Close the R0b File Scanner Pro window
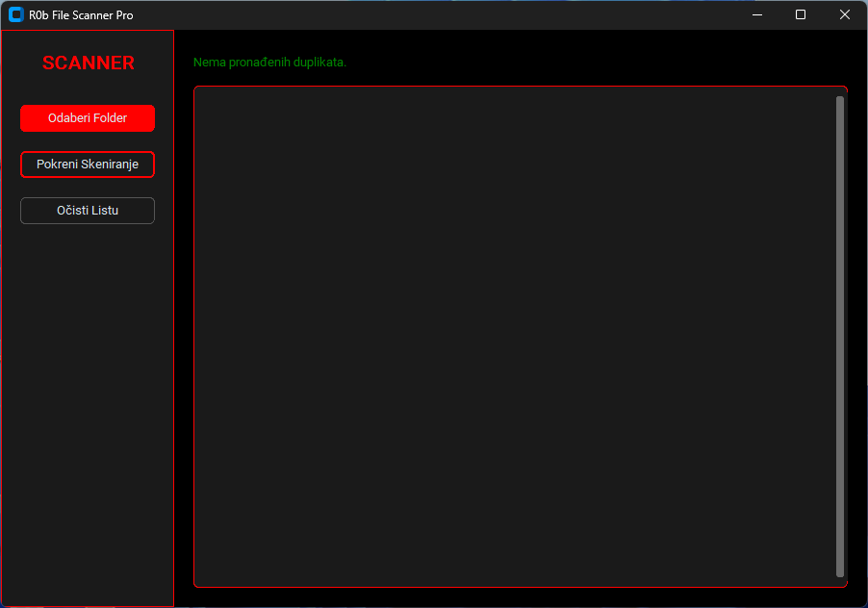 [845, 15]
